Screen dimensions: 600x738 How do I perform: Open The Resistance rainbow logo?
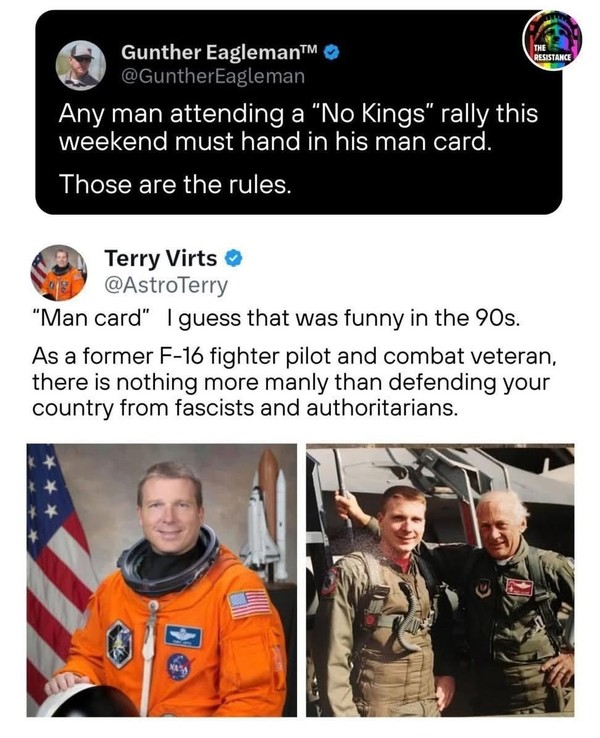(x=551, y=40)
